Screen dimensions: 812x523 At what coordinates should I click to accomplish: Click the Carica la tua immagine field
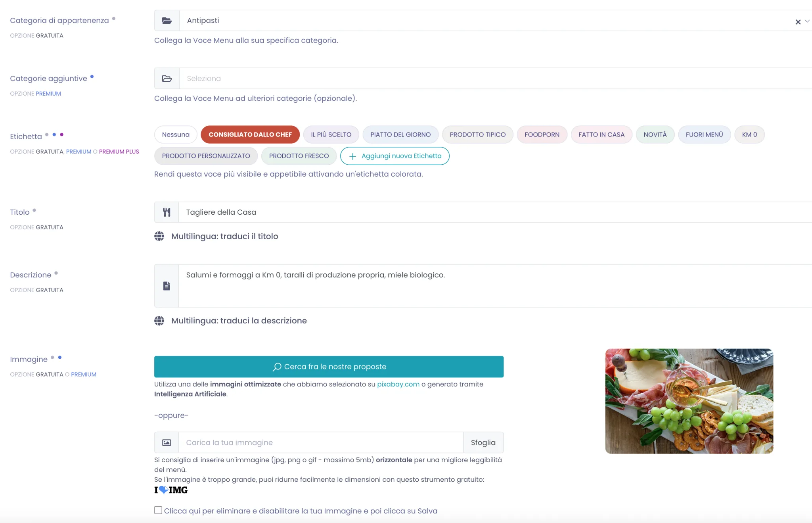click(x=321, y=442)
